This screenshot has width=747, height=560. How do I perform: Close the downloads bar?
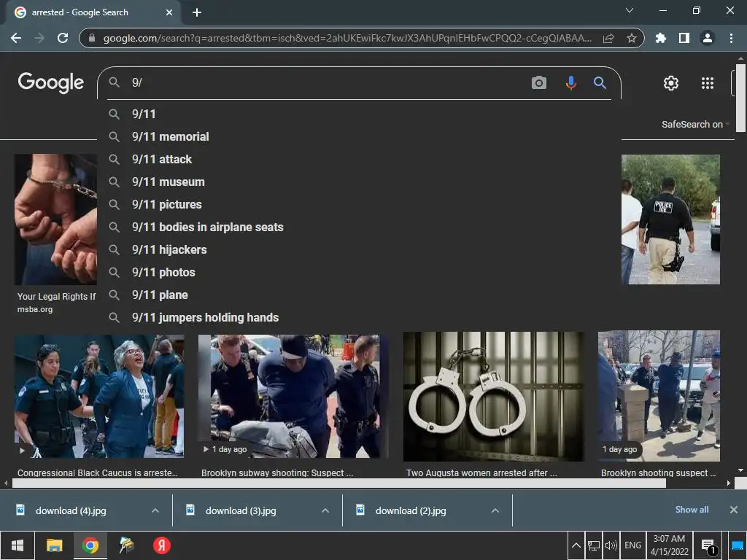click(x=734, y=510)
